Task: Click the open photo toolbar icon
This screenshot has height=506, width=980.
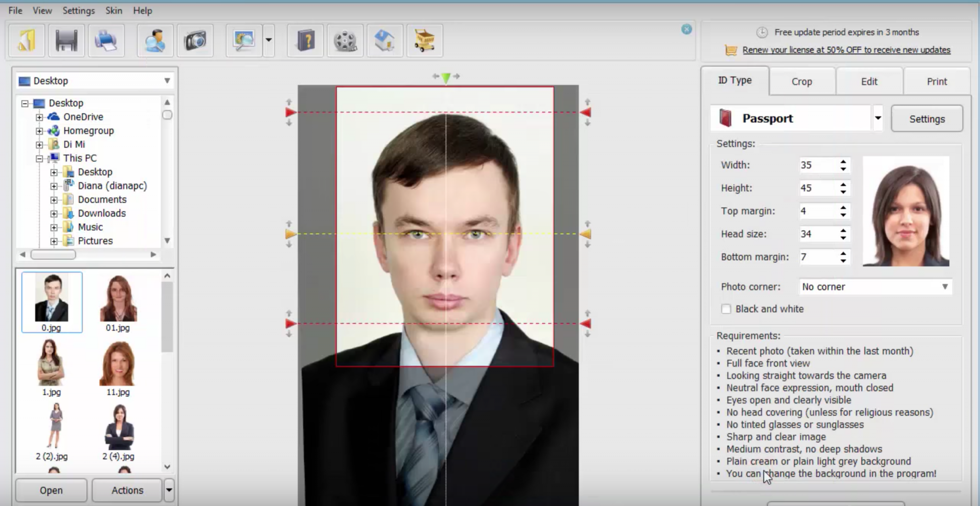Action: 27,41
